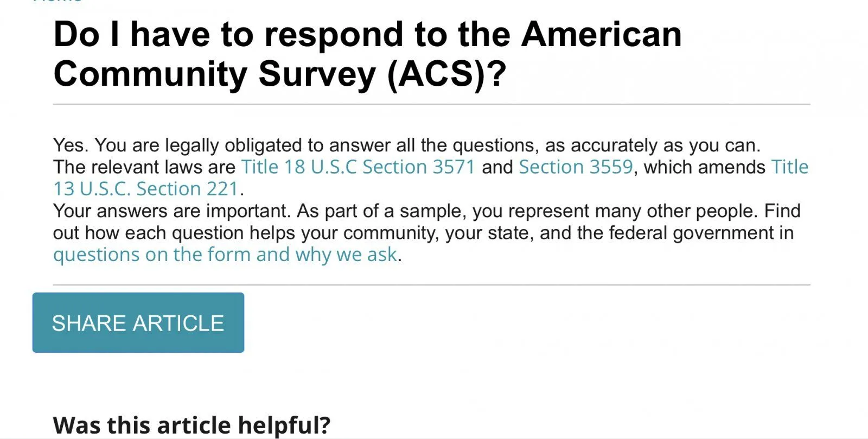Image resolution: width=868 pixels, height=439 pixels.
Task: Open the Title 18 U.S.C Section 3571 link
Action: pos(358,167)
